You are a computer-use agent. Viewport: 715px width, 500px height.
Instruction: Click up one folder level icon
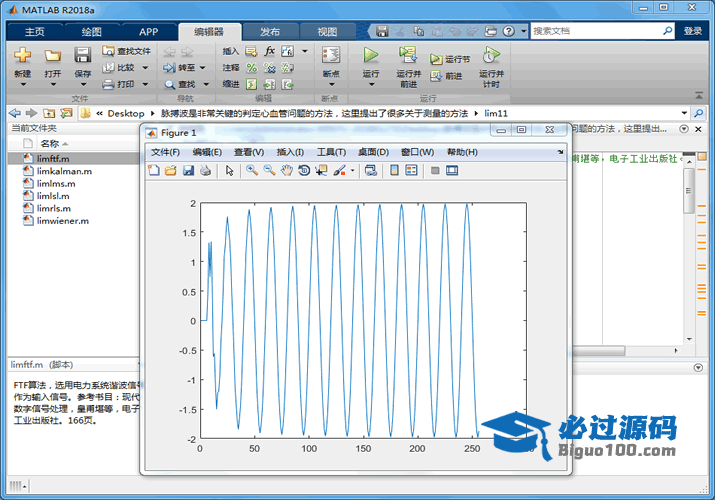point(49,113)
